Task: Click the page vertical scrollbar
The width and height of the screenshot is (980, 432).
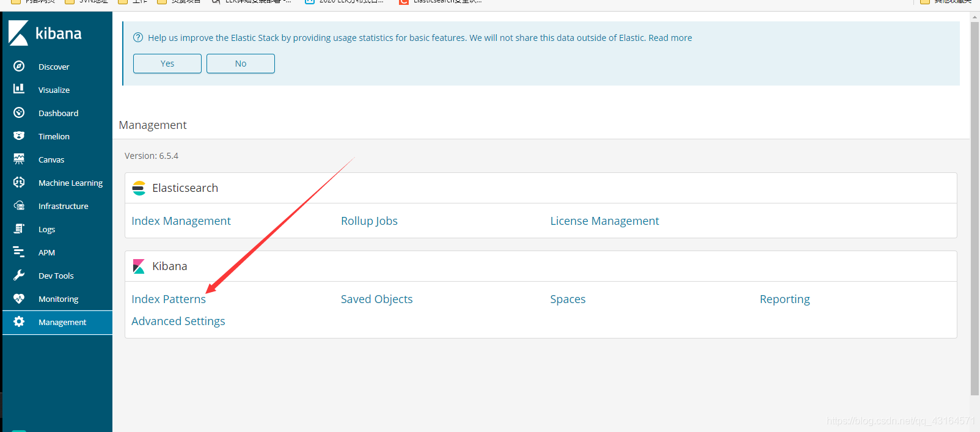Action: pos(975,208)
